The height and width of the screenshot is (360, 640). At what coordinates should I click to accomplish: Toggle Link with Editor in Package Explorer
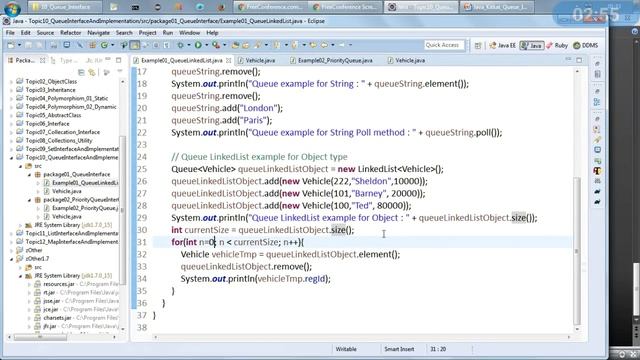(x=92, y=73)
